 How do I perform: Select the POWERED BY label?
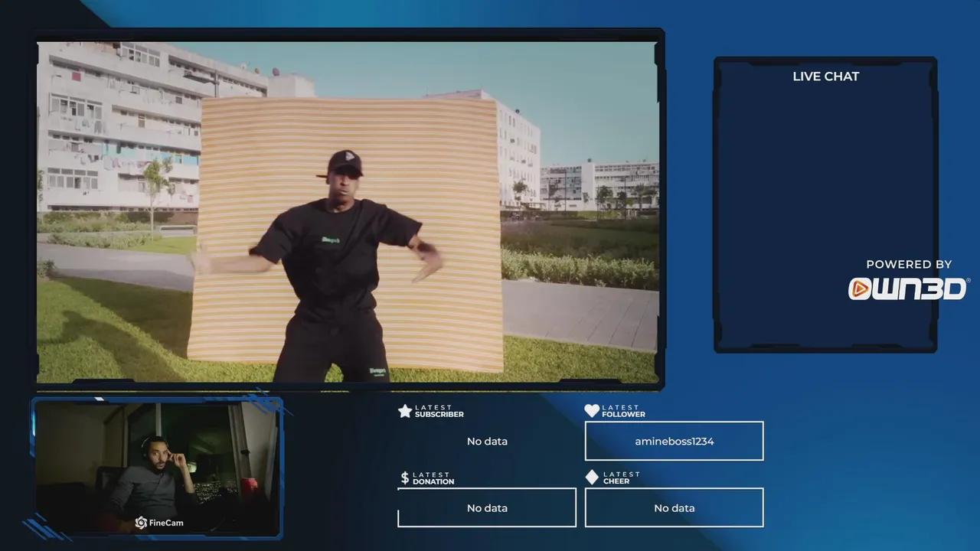click(910, 264)
